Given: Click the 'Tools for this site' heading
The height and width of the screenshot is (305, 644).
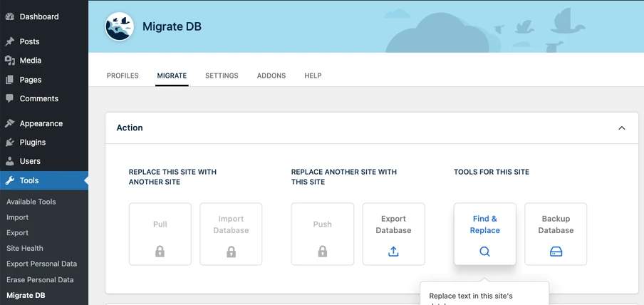Looking at the screenshot, I should click(492, 172).
